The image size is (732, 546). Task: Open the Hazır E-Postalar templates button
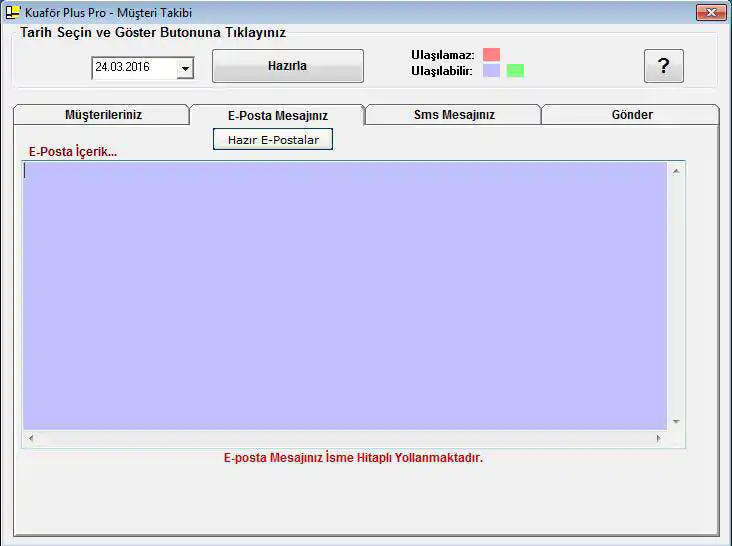(x=273, y=140)
